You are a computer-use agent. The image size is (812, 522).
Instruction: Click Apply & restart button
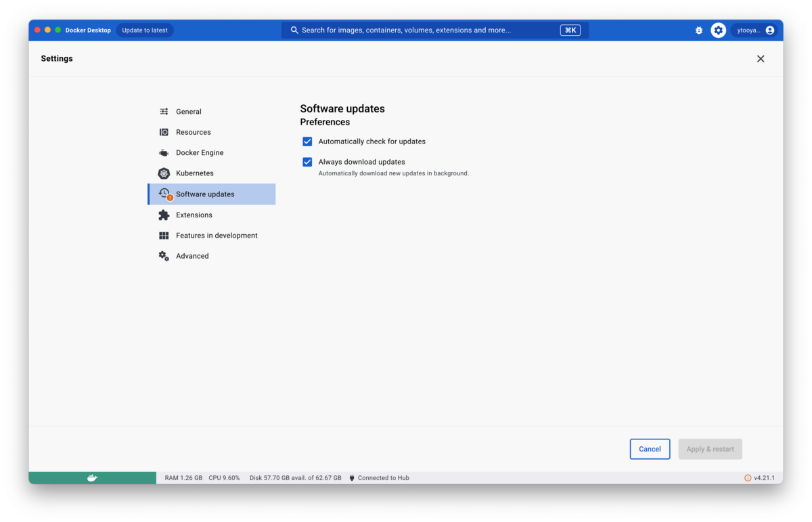tap(710, 449)
